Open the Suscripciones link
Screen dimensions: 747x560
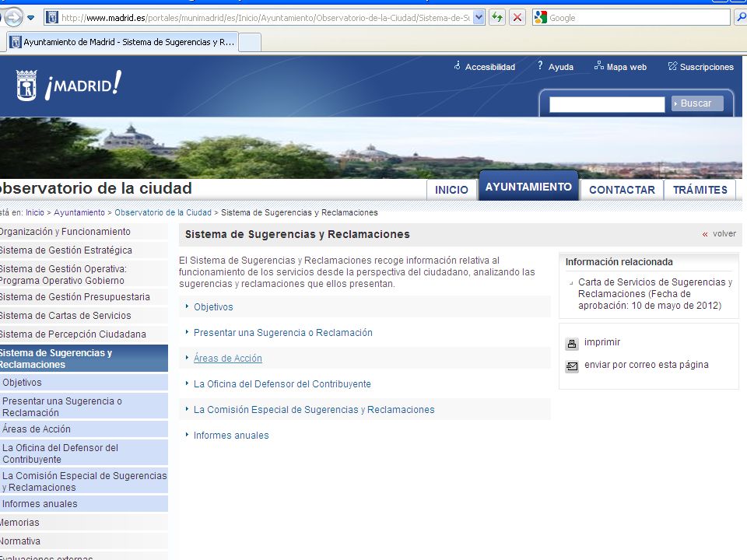coord(707,67)
